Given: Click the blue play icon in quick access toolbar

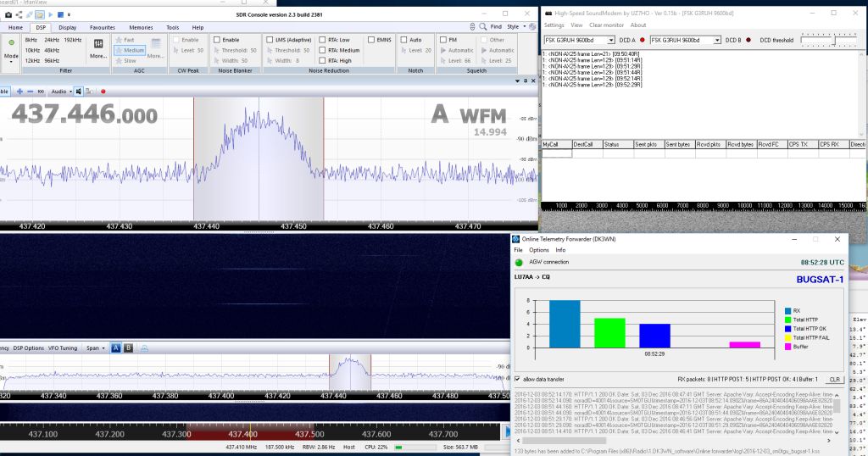Looking at the screenshot, I should tap(51, 14).
